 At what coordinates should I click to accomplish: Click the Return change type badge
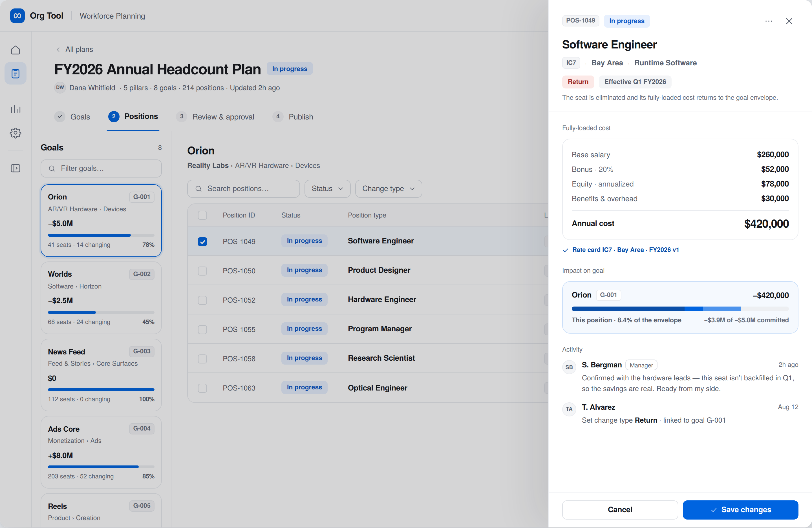pos(578,82)
